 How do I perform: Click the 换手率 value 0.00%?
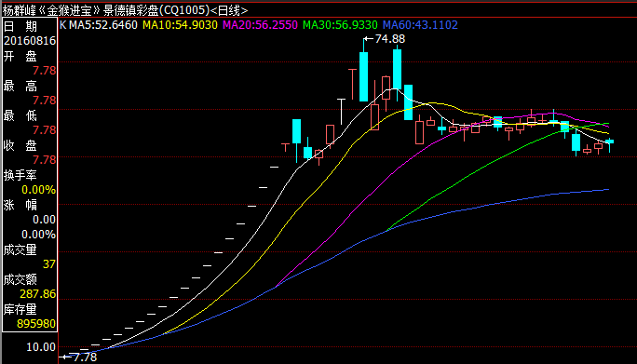(38, 190)
